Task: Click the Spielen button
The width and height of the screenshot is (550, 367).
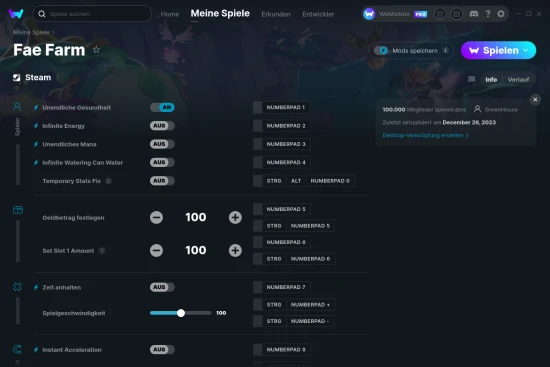Action: 498,51
